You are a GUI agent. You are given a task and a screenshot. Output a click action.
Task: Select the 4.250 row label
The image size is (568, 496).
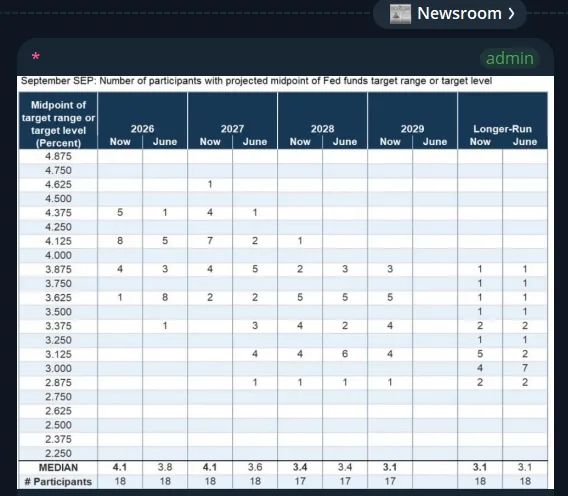click(58, 227)
